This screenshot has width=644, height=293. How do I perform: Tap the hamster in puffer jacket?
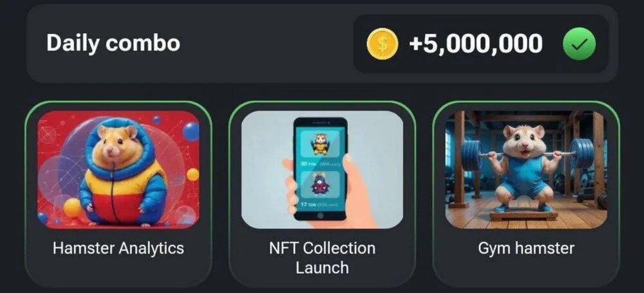[x=121, y=173]
